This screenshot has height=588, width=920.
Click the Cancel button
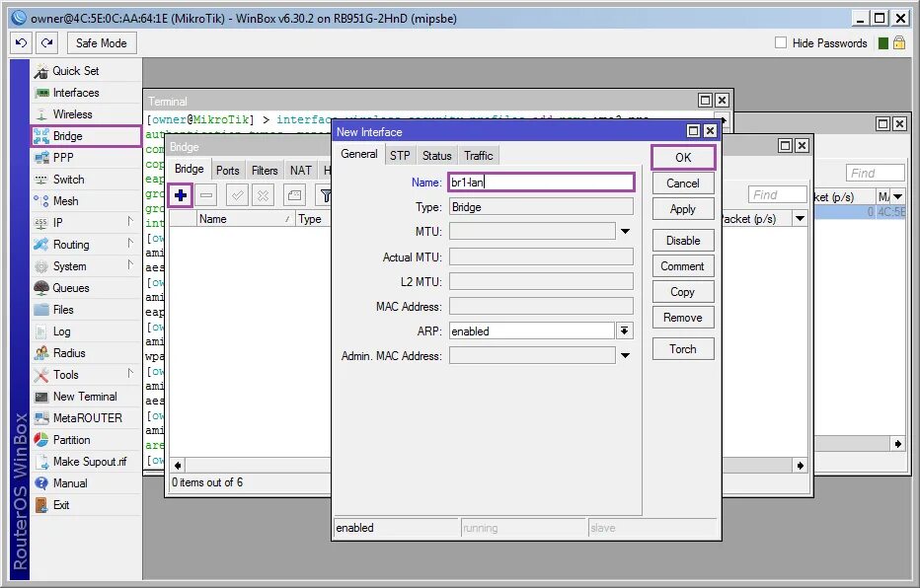coord(683,184)
